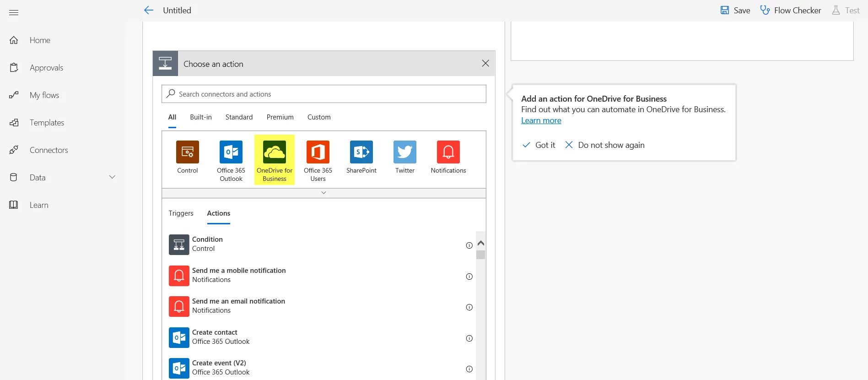The image size is (868, 380).
Task: Select Send me a mobile notification
Action: click(x=239, y=271)
